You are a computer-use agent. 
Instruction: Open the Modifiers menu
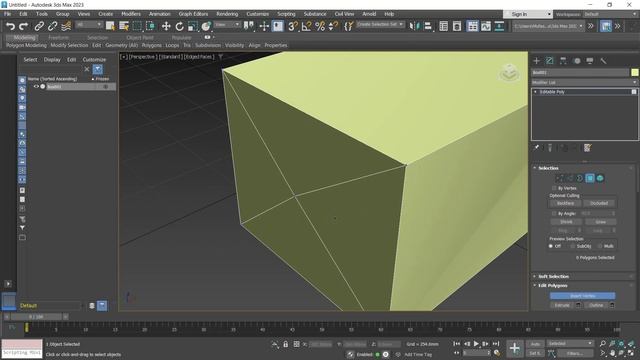click(x=131, y=14)
